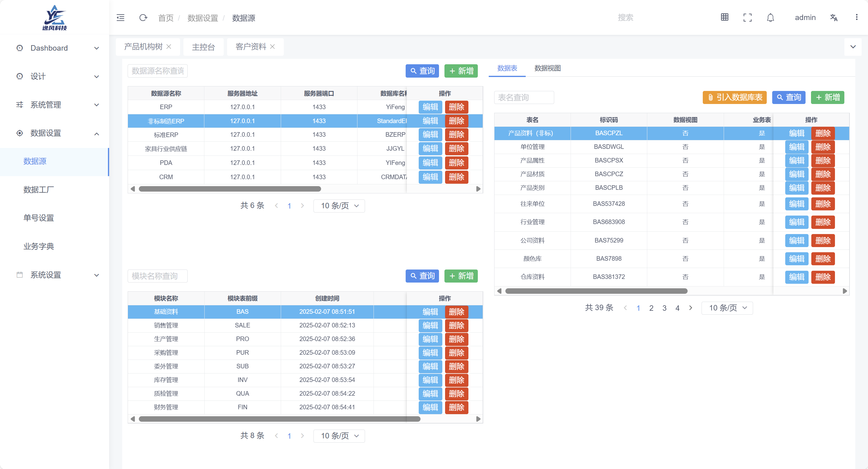Go to page 3 of data tables

(x=664, y=308)
